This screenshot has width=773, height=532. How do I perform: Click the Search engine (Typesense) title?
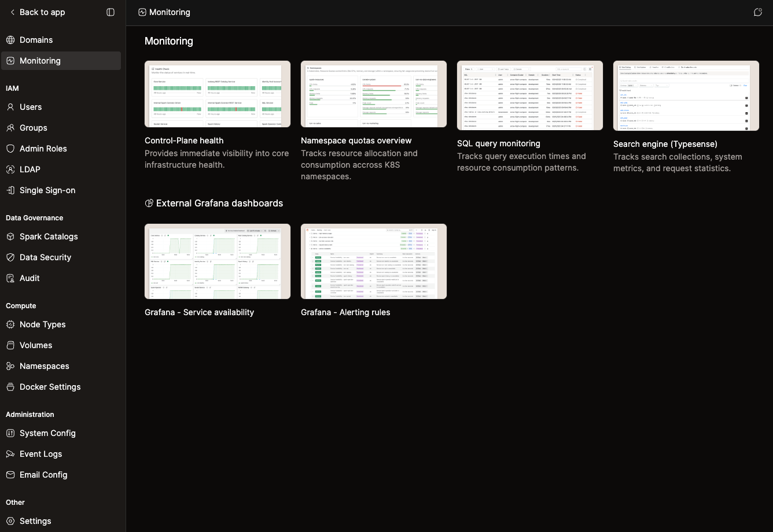click(x=665, y=144)
